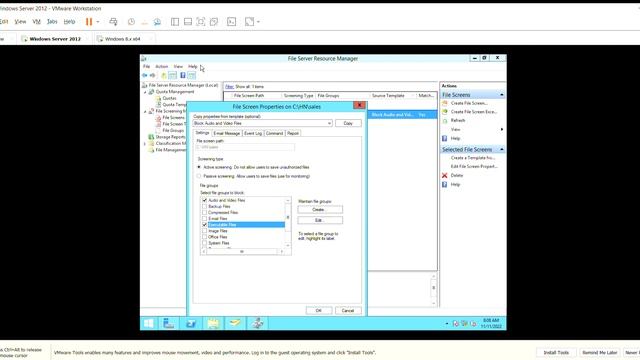Click the Install Tools button

coord(556,353)
